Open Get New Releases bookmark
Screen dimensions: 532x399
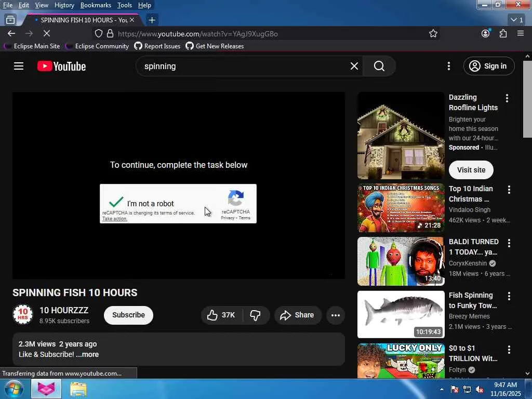coord(215,46)
